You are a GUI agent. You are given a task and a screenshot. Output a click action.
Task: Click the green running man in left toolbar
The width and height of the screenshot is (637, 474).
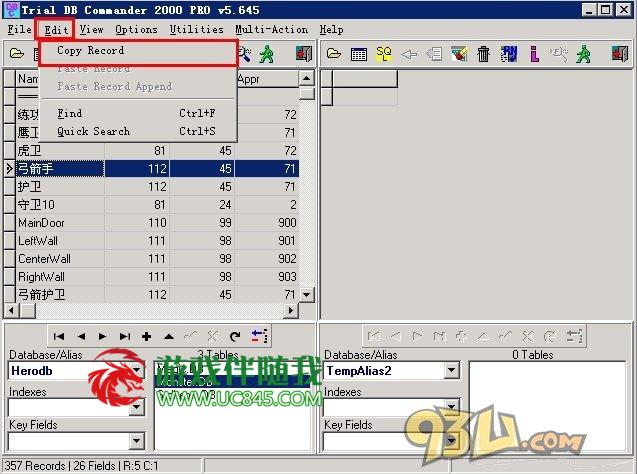pos(266,54)
